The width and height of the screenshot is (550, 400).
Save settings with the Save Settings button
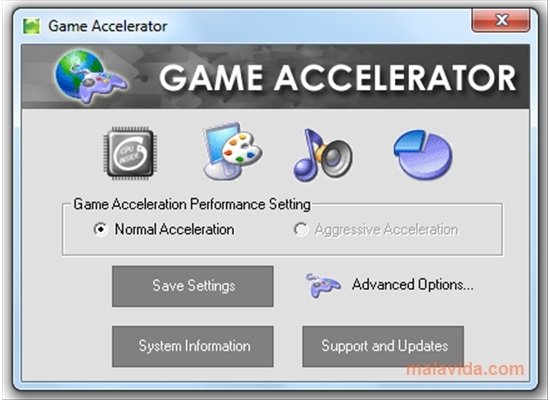[x=193, y=286]
